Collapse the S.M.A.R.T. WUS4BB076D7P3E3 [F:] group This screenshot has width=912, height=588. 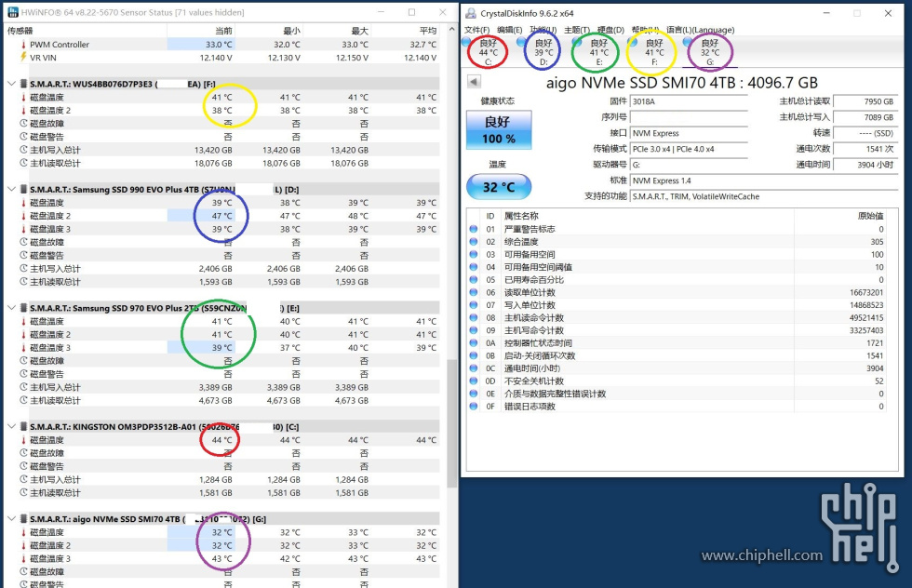[x=11, y=84]
